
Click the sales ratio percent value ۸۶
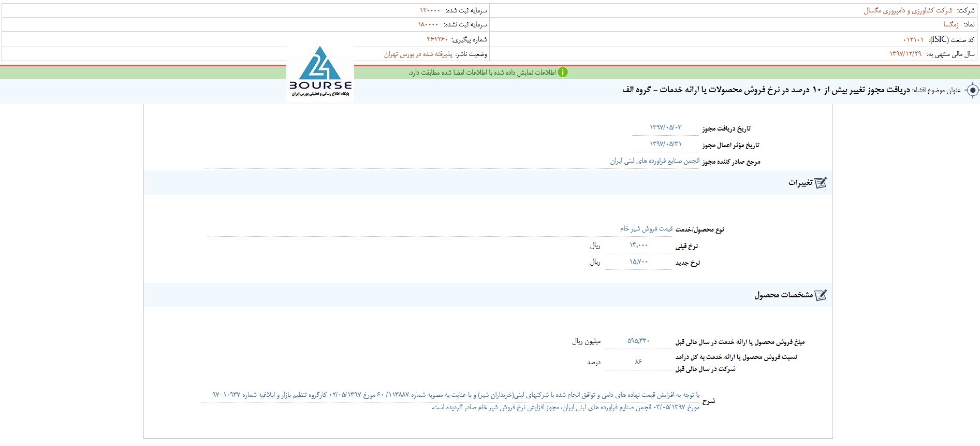[638, 362]
